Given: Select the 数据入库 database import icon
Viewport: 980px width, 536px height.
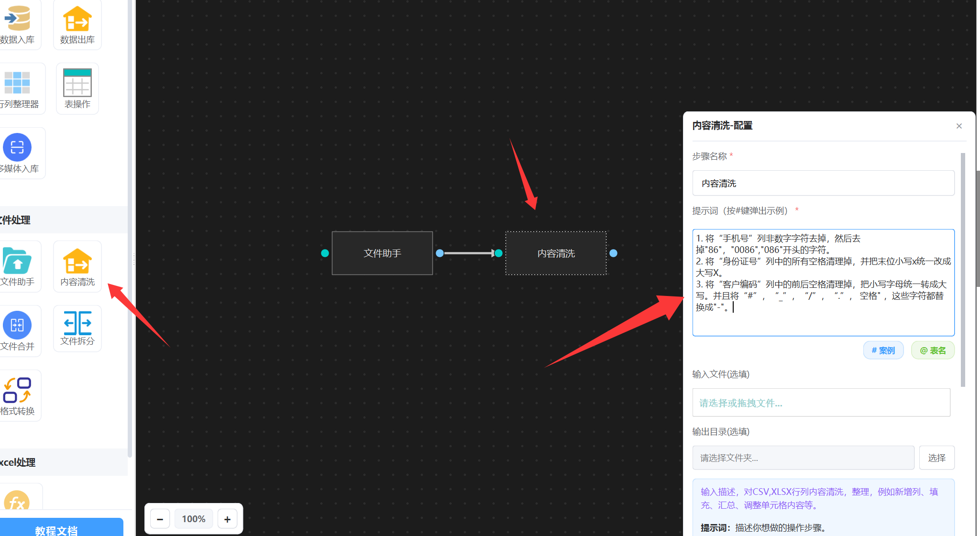Looking at the screenshot, I should point(17,19).
